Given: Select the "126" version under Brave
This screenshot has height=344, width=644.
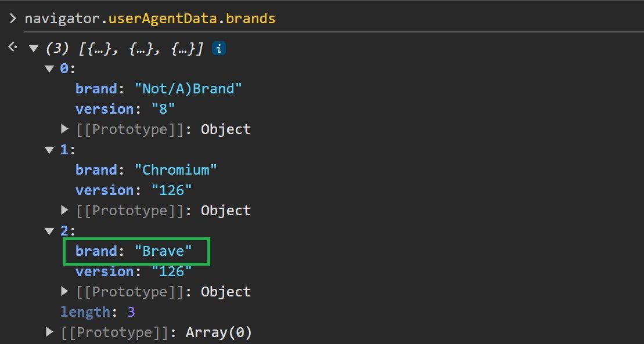Looking at the screenshot, I should (x=171, y=271).
